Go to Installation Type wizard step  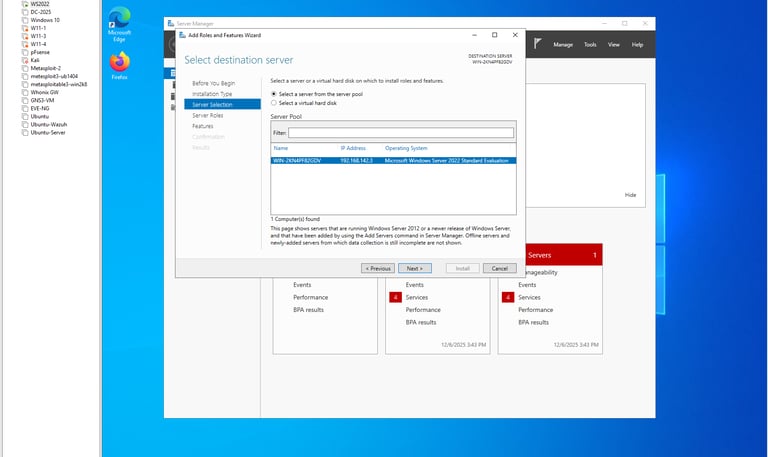(x=212, y=94)
